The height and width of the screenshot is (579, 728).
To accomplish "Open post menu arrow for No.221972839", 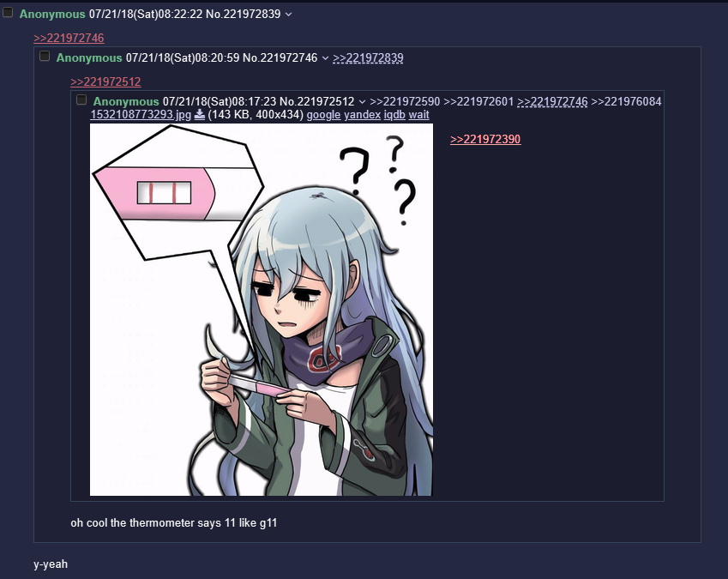I will point(288,15).
